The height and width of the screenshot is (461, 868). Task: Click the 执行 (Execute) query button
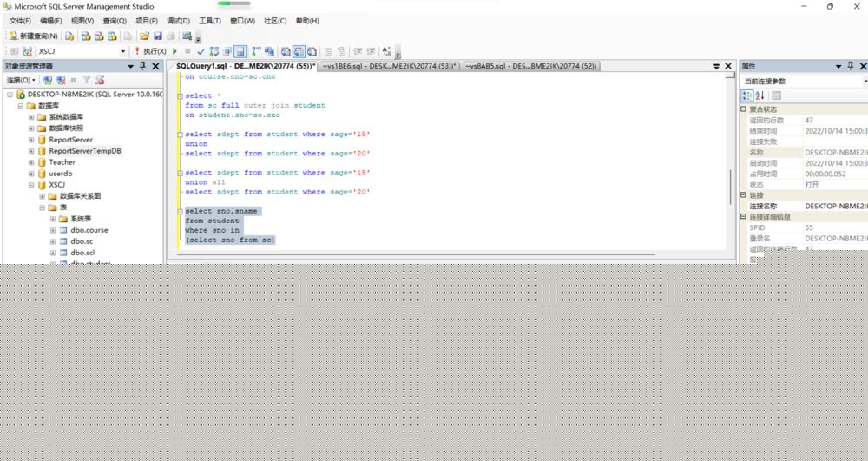(x=151, y=51)
